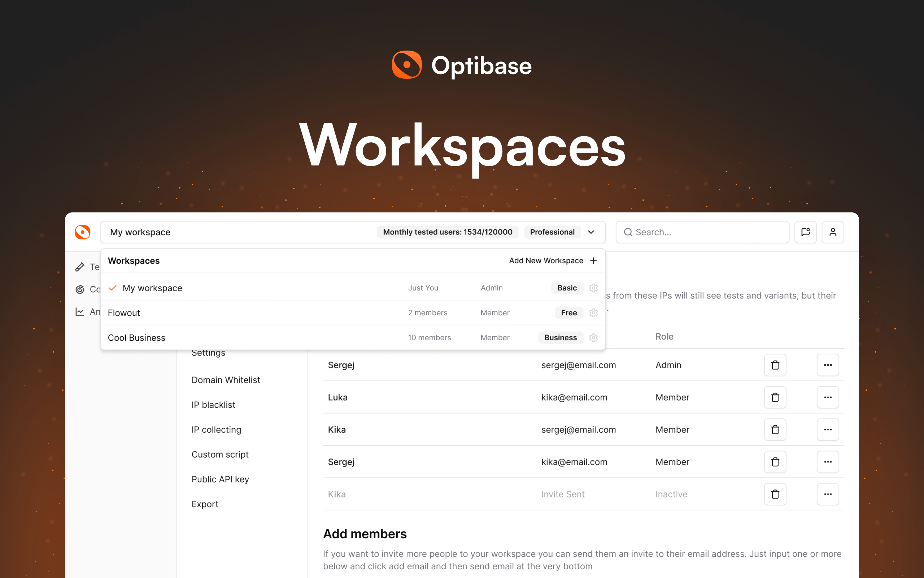
Task: Click the Add members heading
Action: [x=365, y=534]
